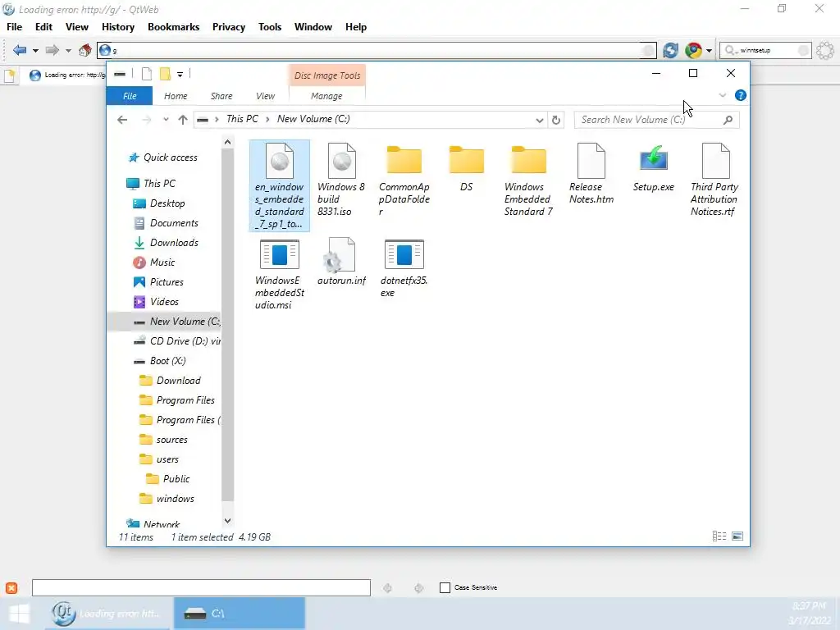Open the Explorer View ribbon tab
The image size is (840, 630).
pos(265,96)
